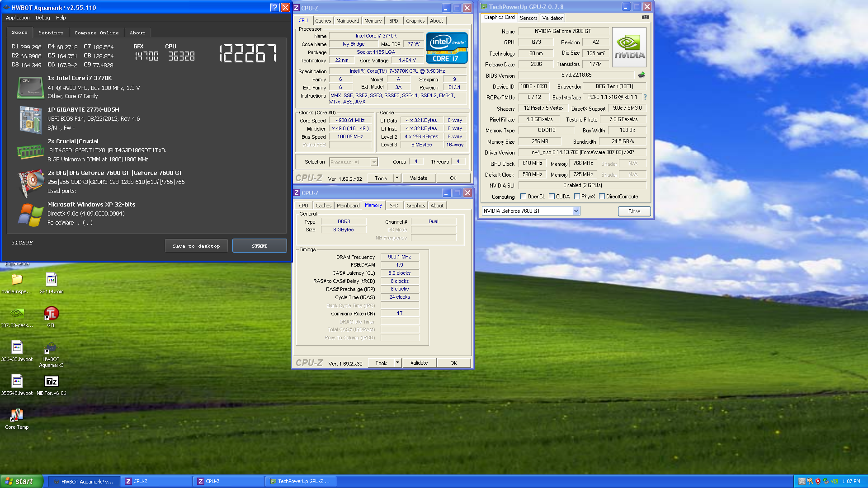The width and height of the screenshot is (868, 488).
Task: Enable OpenCL checkbox in GPU-Z
Action: click(x=523, y=197)
